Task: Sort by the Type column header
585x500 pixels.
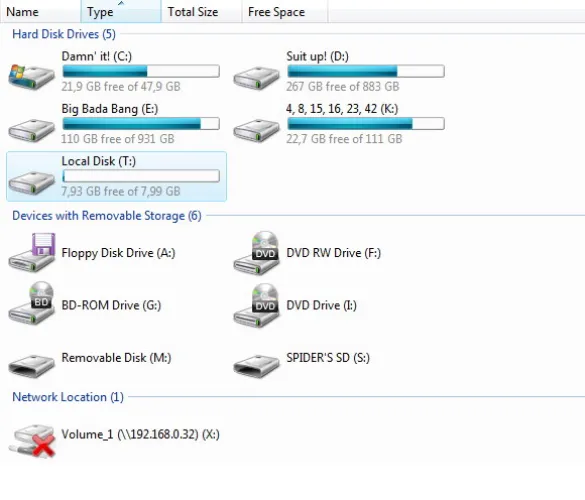Action: tap(121, 12)
